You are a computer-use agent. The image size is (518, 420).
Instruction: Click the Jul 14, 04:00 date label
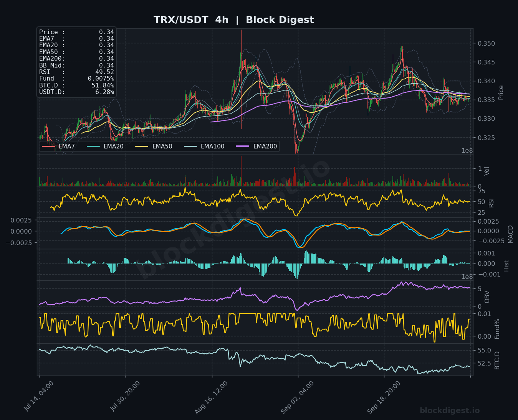(39, 396)
